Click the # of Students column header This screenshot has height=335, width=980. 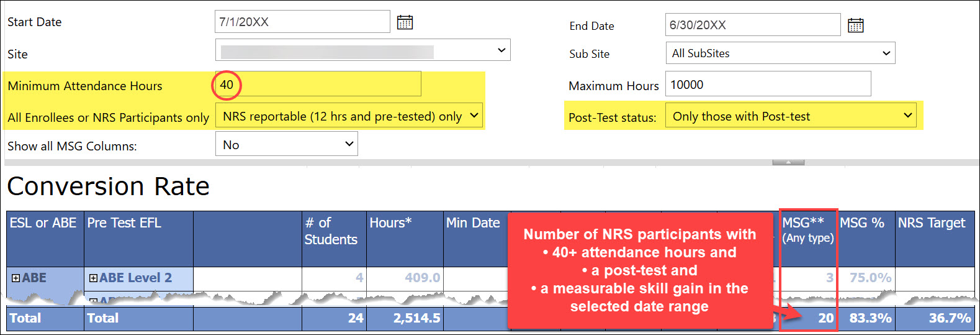[333, 231]
